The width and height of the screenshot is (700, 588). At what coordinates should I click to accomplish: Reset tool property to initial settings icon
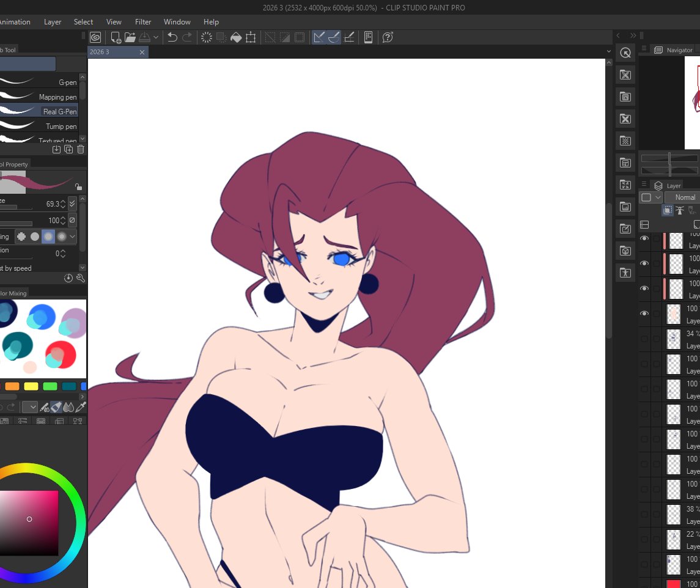coord(68,278)
